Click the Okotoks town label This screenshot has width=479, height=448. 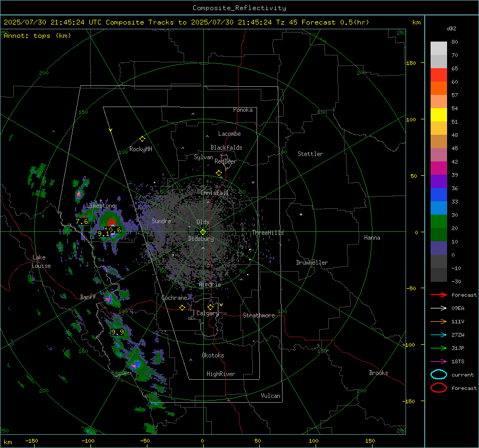[x=213, y=355]
